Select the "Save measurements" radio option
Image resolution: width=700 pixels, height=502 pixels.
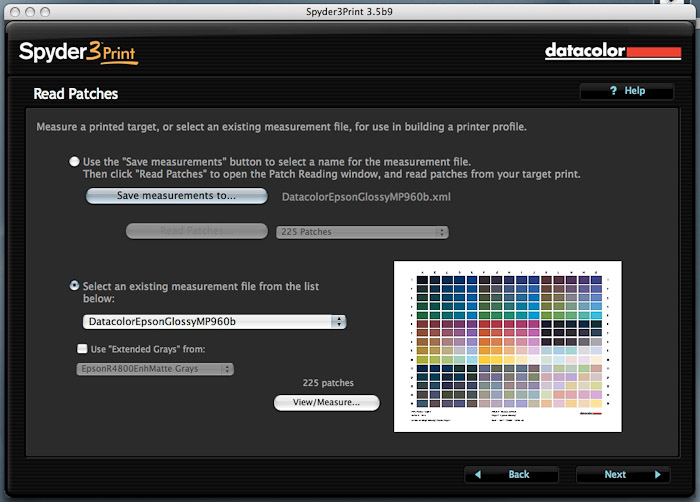point(75,161)
